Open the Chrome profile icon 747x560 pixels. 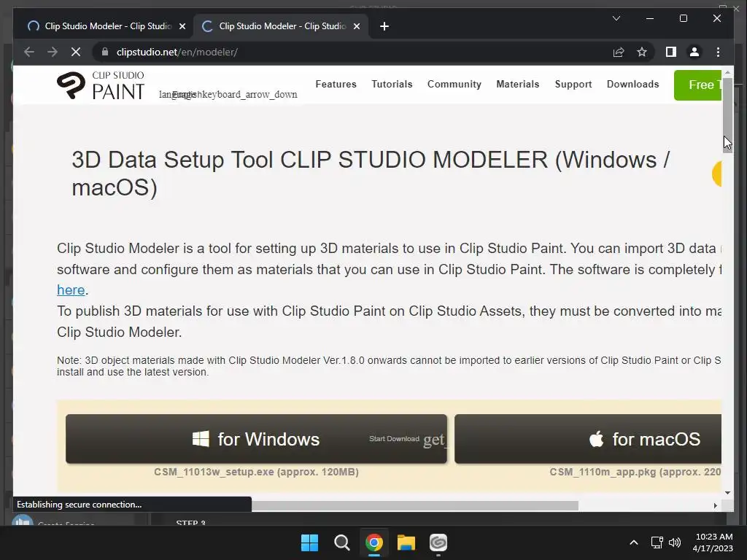point(694,52)
